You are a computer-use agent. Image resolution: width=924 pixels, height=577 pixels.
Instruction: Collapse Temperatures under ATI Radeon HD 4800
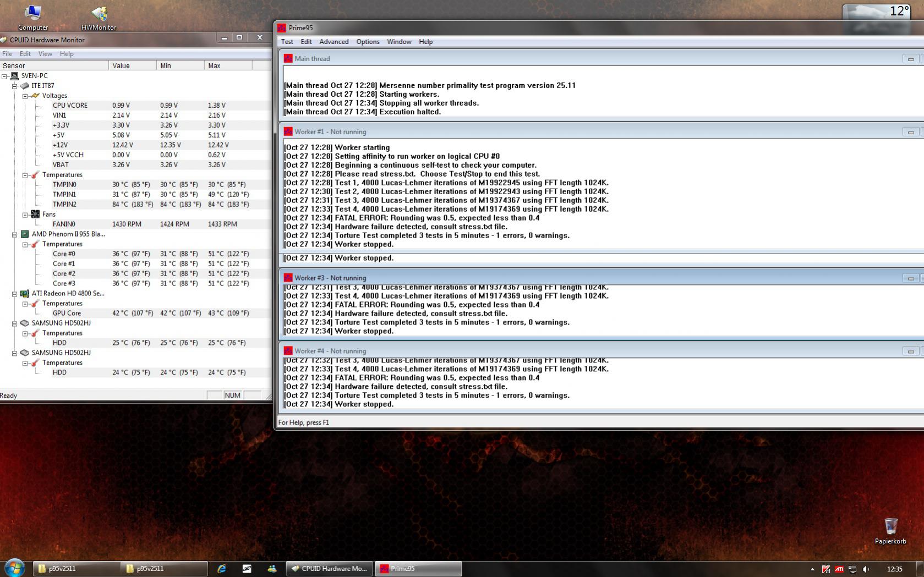point(25,304)
